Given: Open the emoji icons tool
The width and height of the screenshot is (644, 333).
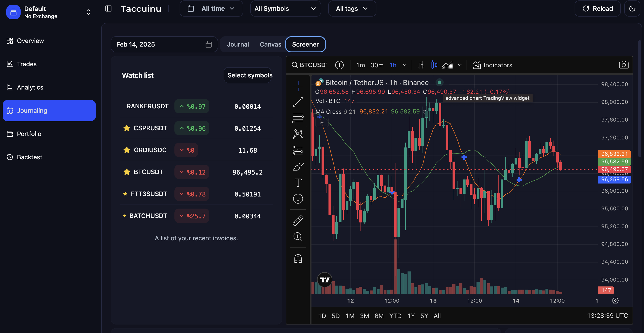Looking at the screenshot, I should coord(298,199).
